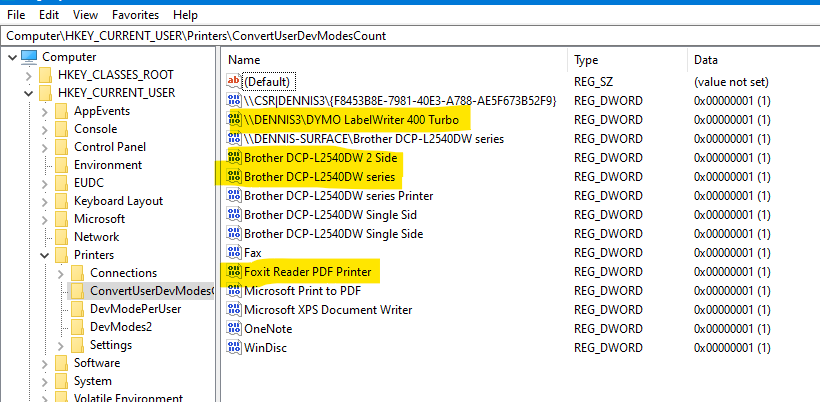
Task: Select the Brother DCP-L2540DW 2 Side value
Action: click(x=321, y=157)
